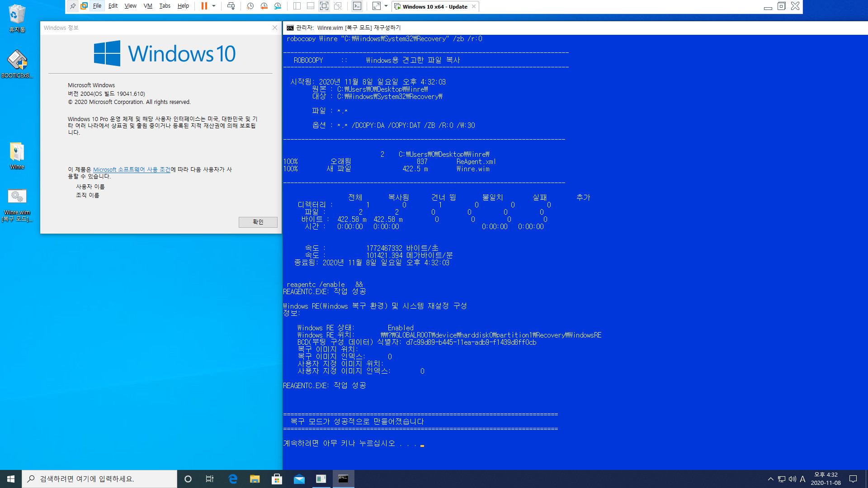Toggle the thumbnail bar icon
The height and width of the screenshot is (488, 868).
coord(311,6)
